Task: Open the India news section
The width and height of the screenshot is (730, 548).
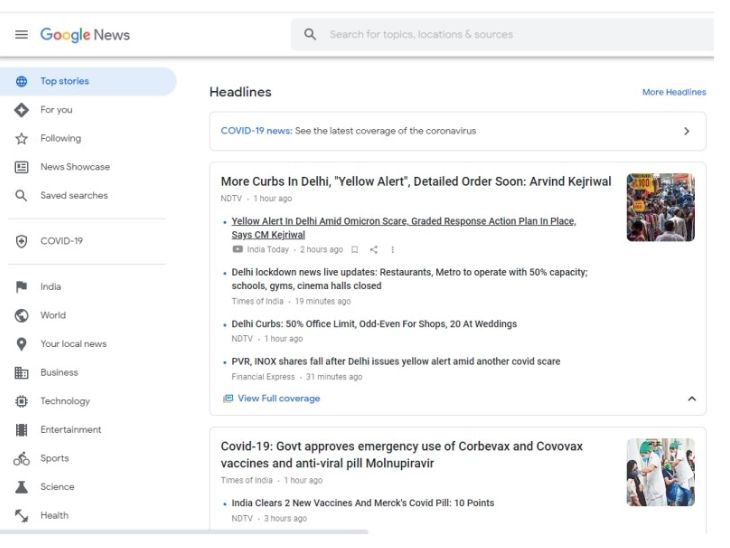Action: coord(51,287)
